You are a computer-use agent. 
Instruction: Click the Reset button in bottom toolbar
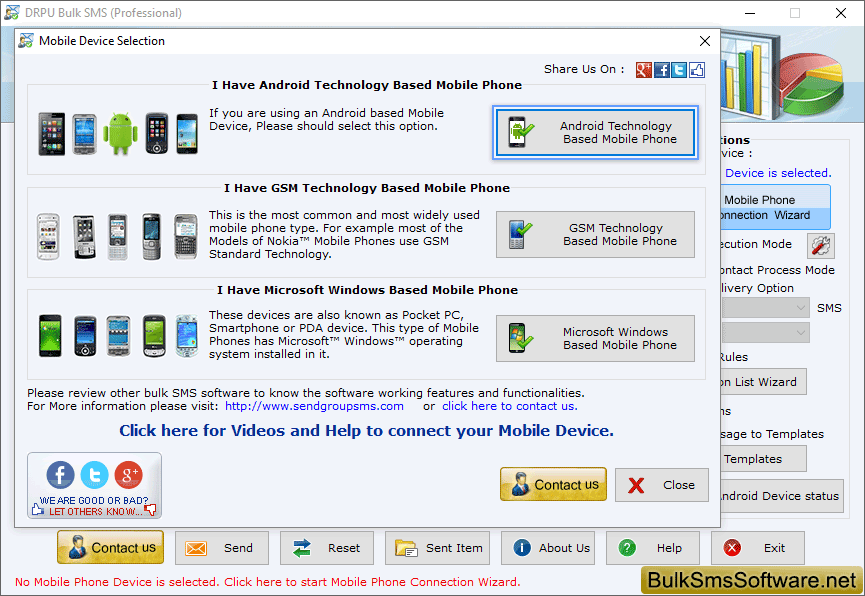[327, 548]
